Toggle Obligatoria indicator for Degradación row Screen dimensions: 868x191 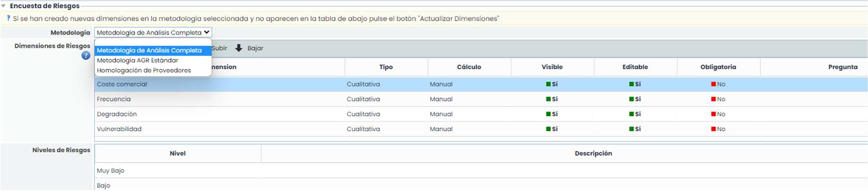713,114
